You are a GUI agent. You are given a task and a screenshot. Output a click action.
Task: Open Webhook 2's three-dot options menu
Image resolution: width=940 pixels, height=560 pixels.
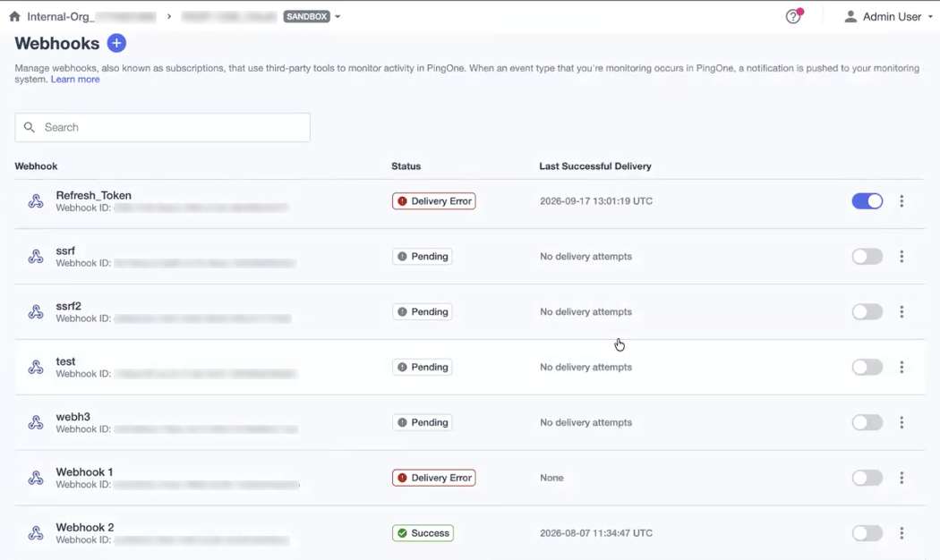tap(901, 533)
